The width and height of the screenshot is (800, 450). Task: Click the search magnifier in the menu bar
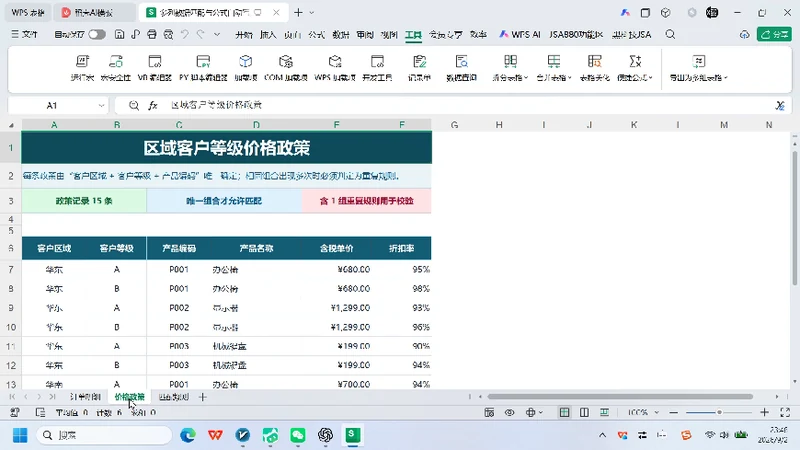(670, 35)
